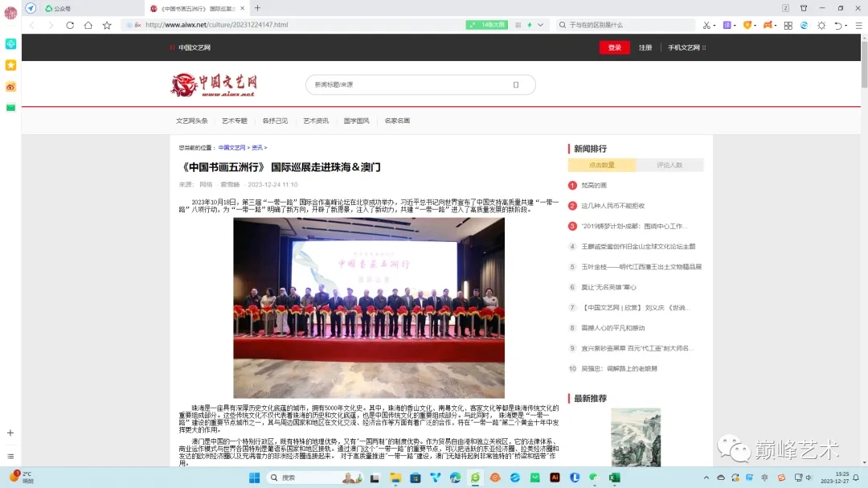
Task: Open browser settings via the gear icon
Action: click(822, 25)
